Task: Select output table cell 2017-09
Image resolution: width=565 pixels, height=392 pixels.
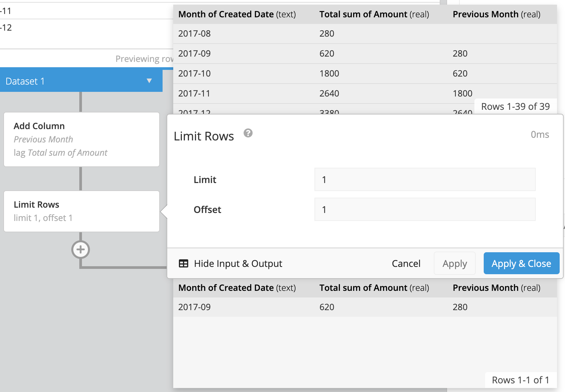Action: (194, 307)
